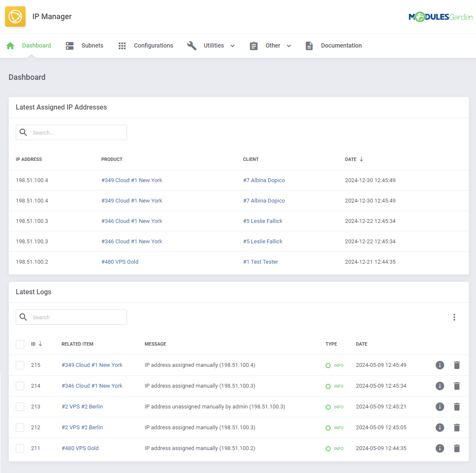
Task: Open the Utilities menu
Action: coord(214,45)
